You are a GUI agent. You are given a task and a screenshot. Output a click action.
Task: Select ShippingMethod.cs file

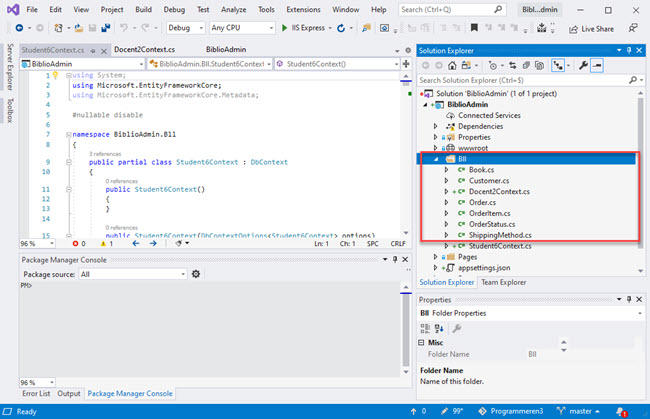(500, 235)
